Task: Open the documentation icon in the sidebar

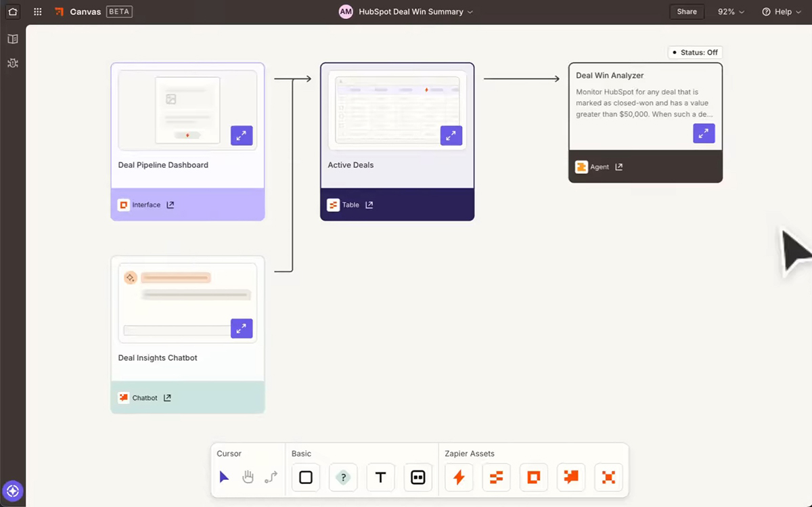Action: point(12,39)
